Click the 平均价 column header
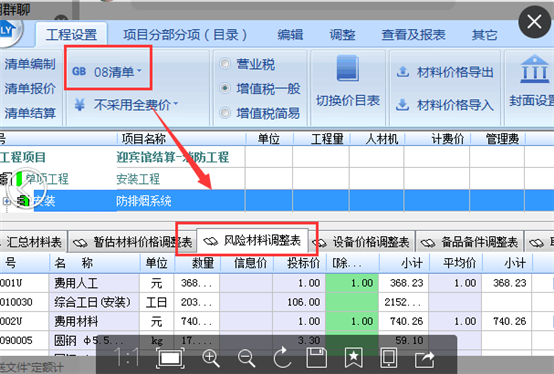 click(x=459, y=263)
